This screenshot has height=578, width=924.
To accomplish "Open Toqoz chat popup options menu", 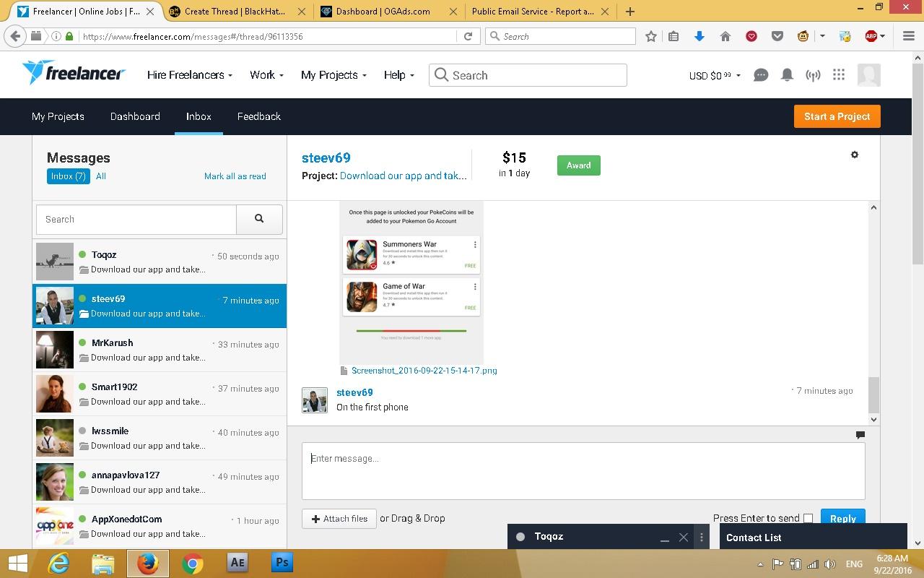I will coord(702,537).
